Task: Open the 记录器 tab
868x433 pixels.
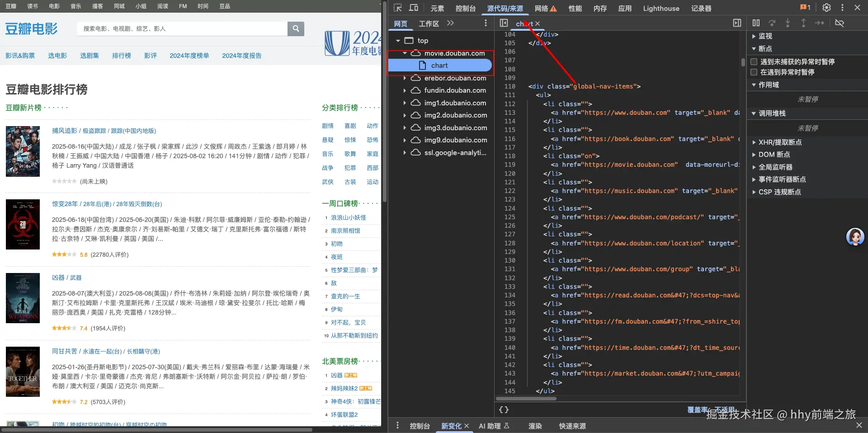Action: 701,9
